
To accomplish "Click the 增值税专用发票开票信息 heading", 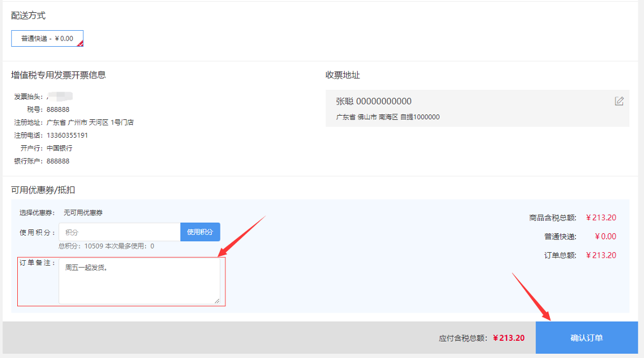I will [x=58, y=75].
